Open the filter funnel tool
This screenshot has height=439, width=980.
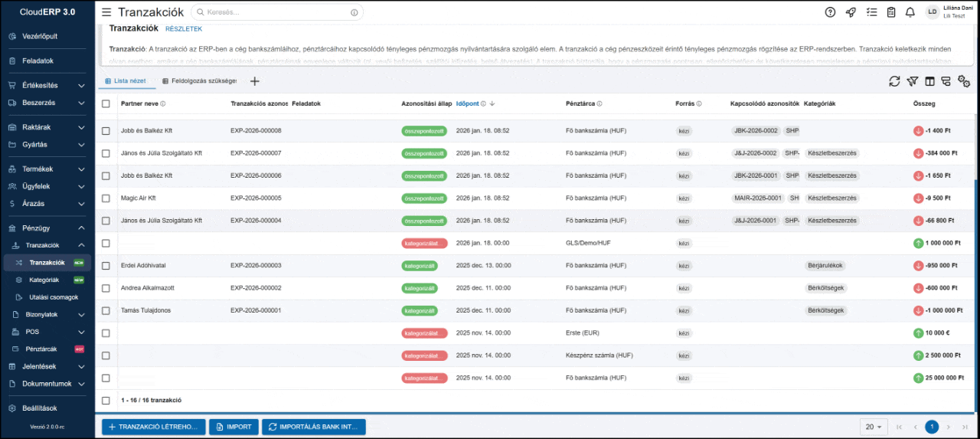click(x=912, y=81)
